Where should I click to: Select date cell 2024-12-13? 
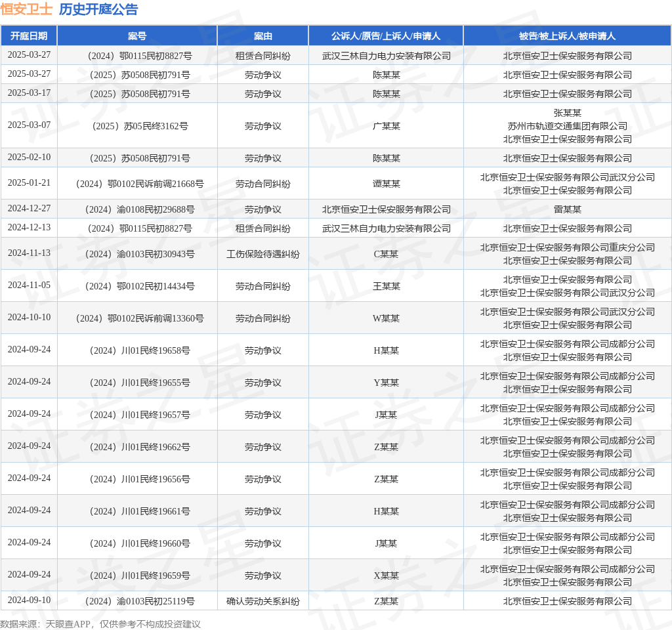point(29,228)
